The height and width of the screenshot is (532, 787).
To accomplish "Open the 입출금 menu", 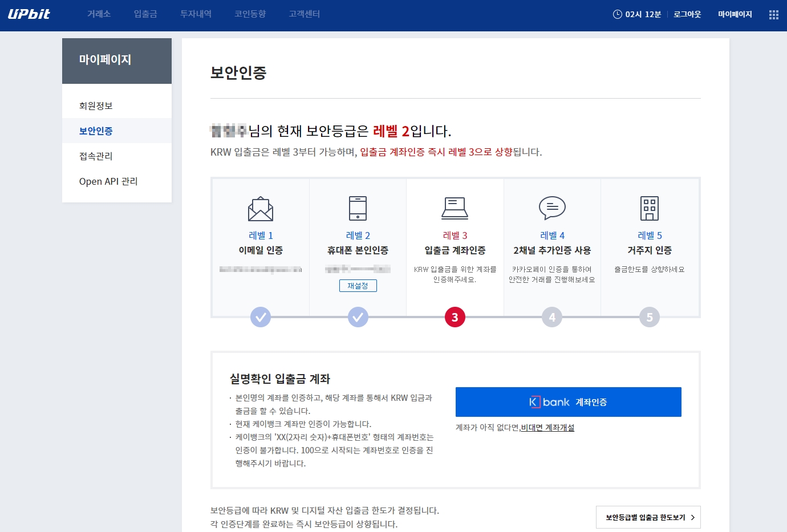I will [x=145, y=14].
